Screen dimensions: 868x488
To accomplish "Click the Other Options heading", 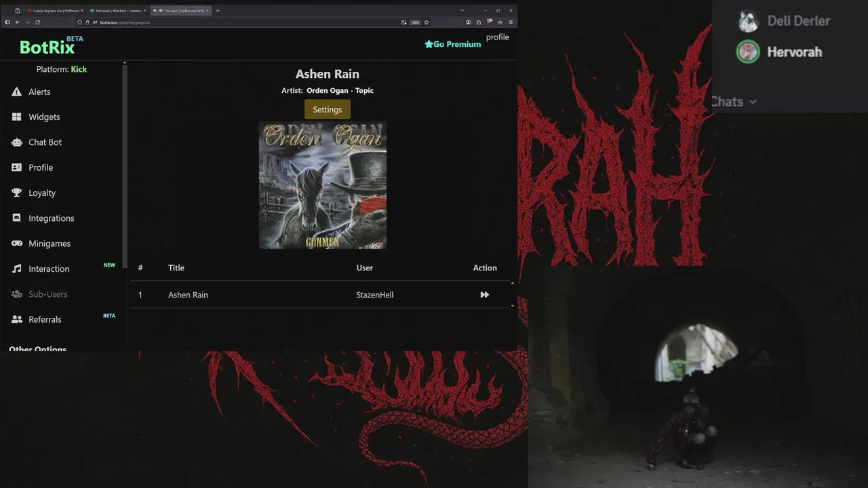I will (x=38, y=348).
